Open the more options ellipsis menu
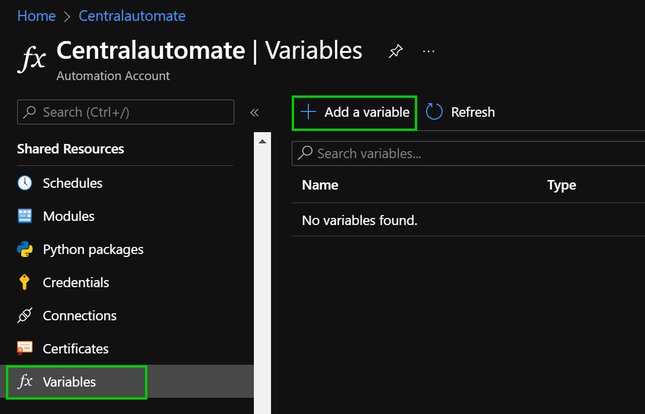The height and width of the screenshot is (414, 645). tap(429, 51)
